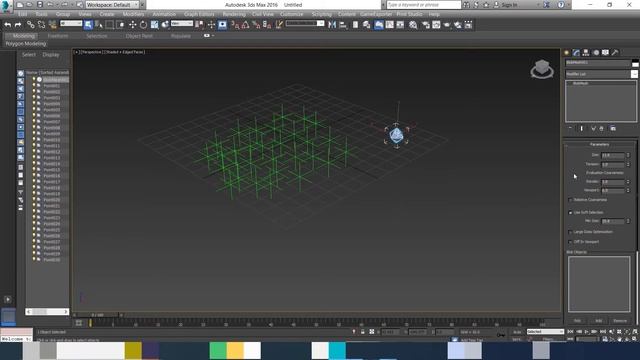The image size is (640, 360).
Task: Activate the Select and Rotate tool
Action: click(143, 25)
